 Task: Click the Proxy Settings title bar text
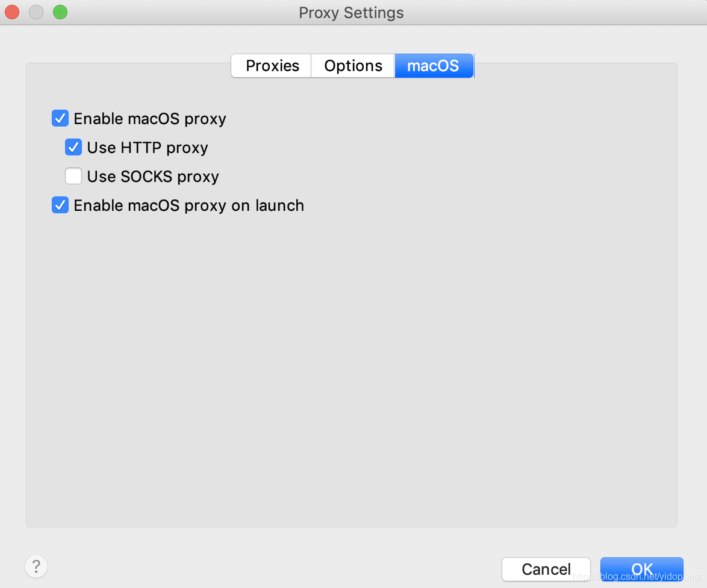click(351, 13)
